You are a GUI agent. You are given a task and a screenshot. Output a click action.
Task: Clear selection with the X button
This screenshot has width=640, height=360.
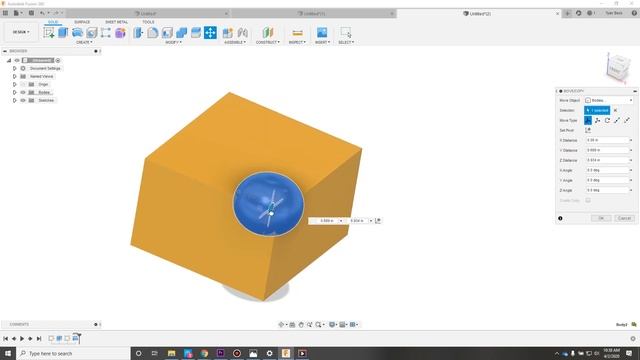(x=616, y=111)
